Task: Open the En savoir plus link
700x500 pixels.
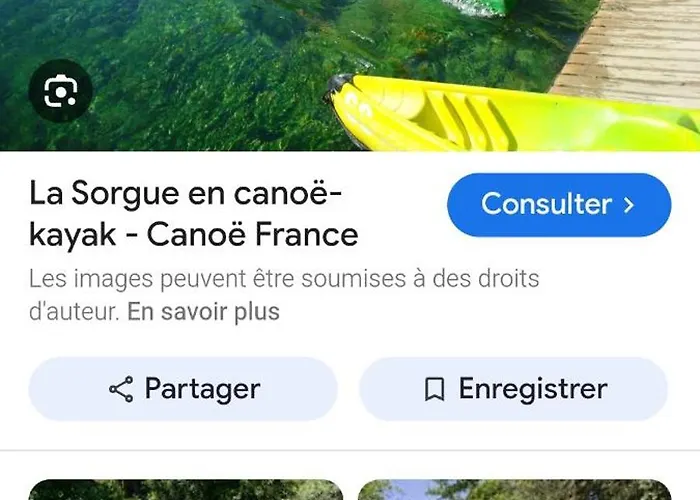Action: coord(204,312)
